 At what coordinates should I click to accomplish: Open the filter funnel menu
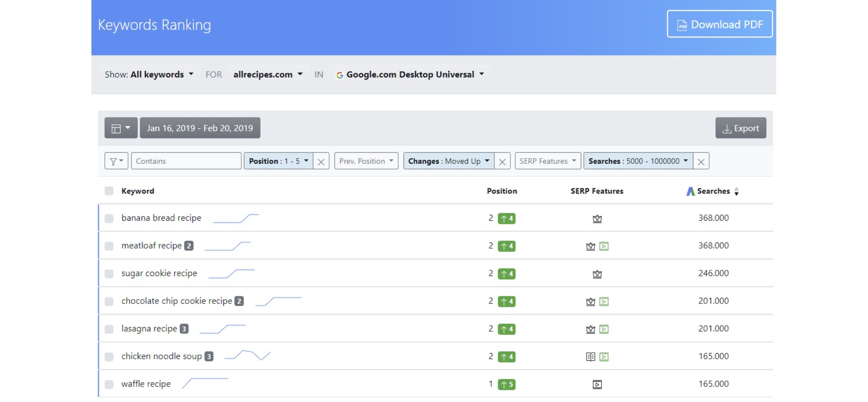click(x=116, y=161)
